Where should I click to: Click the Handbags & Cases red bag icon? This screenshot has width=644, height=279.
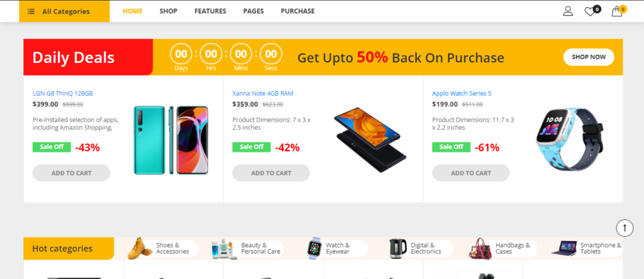(482, 249)
